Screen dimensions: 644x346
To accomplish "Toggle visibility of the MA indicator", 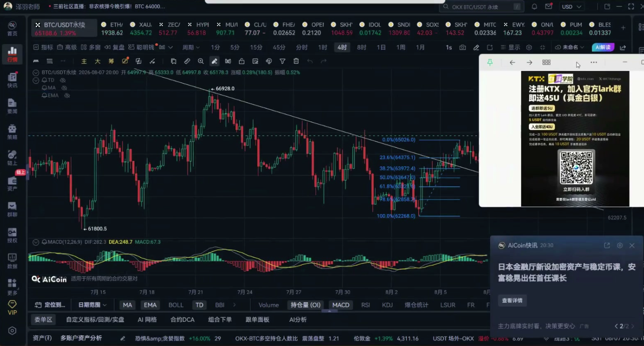I will tap(64, 88).
